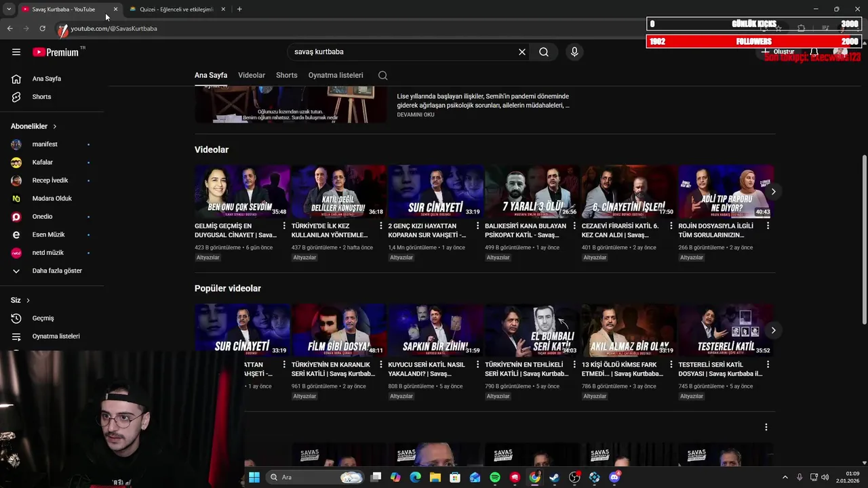Open Steam from the taskbar
The width and height of the screenshot is (868, 488).
pyautogui.click(x=555, y=477)
